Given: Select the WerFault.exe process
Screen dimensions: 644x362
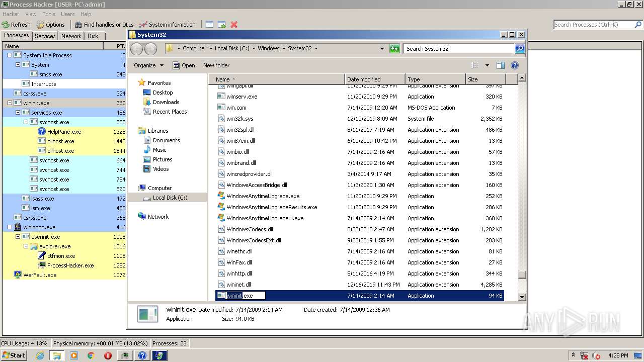Looking at the screenshot, I should coord(64,275).
